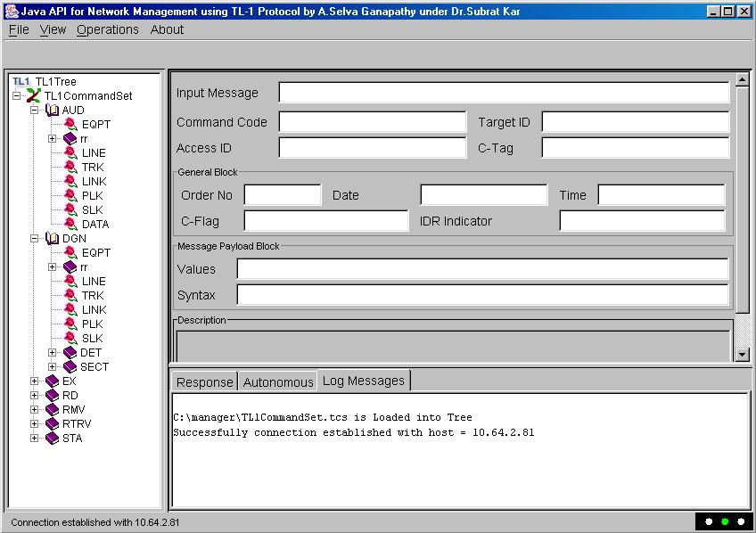Click the form panel scroll-up arrow
Image resolution: width=756 pixels, height=533 pixels.
(743, 79)
